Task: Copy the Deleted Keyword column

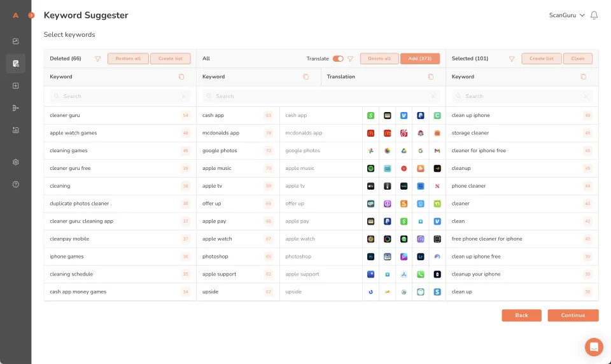Action: (x=181, y=77)
